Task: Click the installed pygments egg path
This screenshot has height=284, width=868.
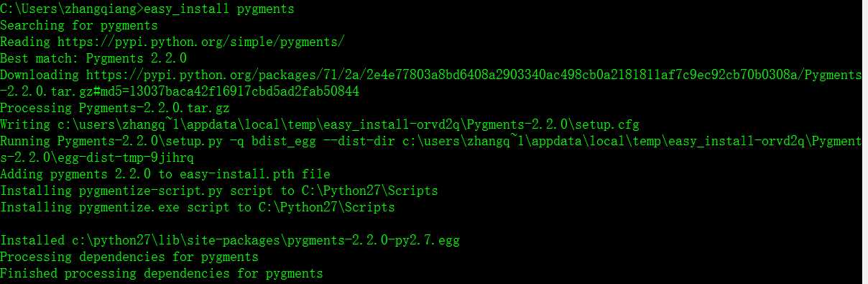Action: [265, 240]
